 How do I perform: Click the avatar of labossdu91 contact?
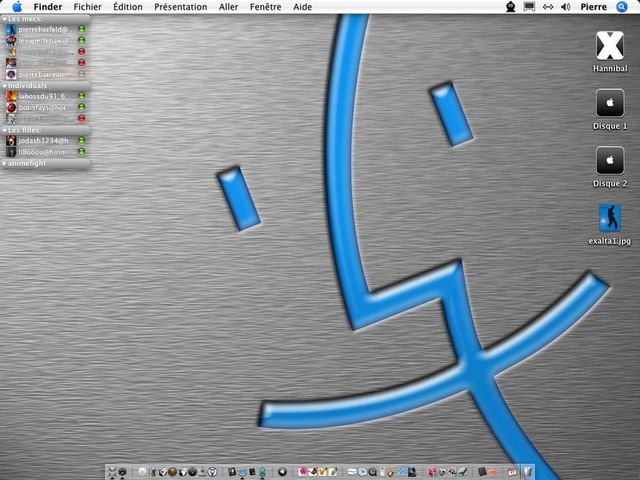(x=11, y=96)
